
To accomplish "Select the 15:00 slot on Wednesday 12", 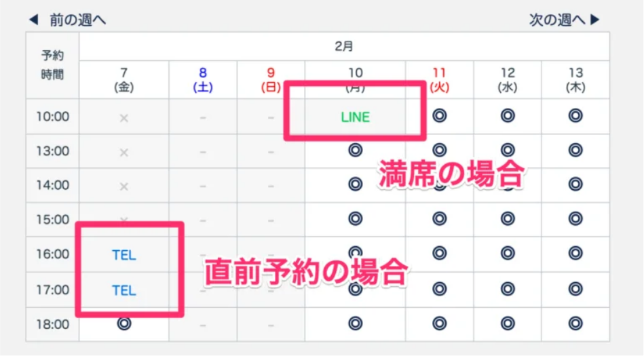I will click(x=508, y=218).
